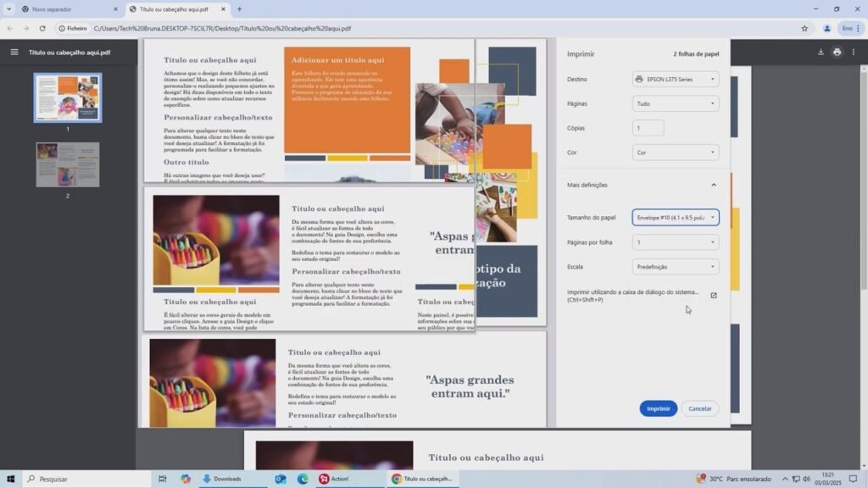Open the Destino printer dropdown
868x488 pixels.
676,79
